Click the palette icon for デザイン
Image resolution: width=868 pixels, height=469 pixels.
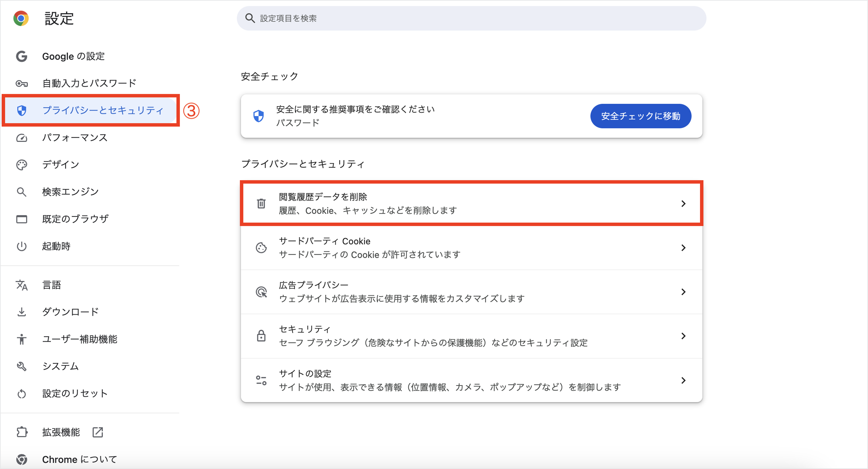[x=22, y=165]
